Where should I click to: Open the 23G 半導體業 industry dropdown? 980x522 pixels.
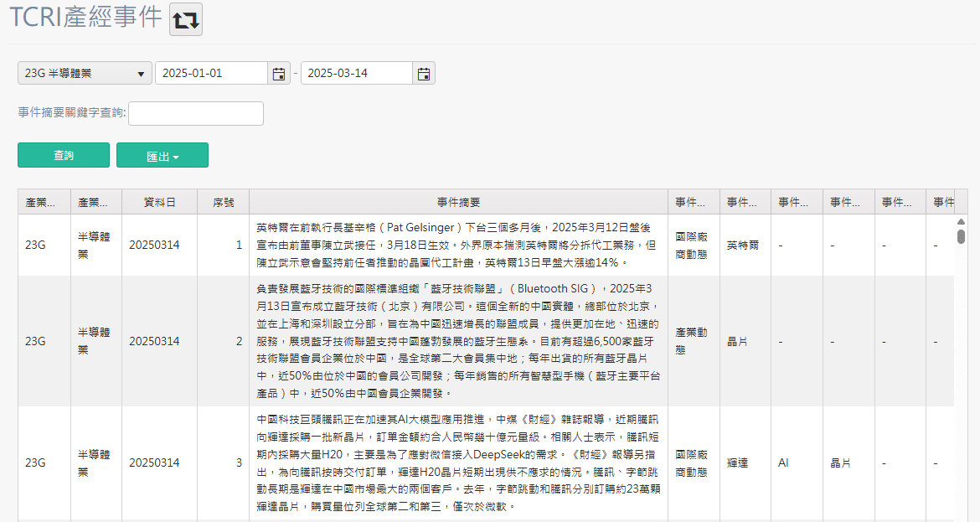(85, 74)
